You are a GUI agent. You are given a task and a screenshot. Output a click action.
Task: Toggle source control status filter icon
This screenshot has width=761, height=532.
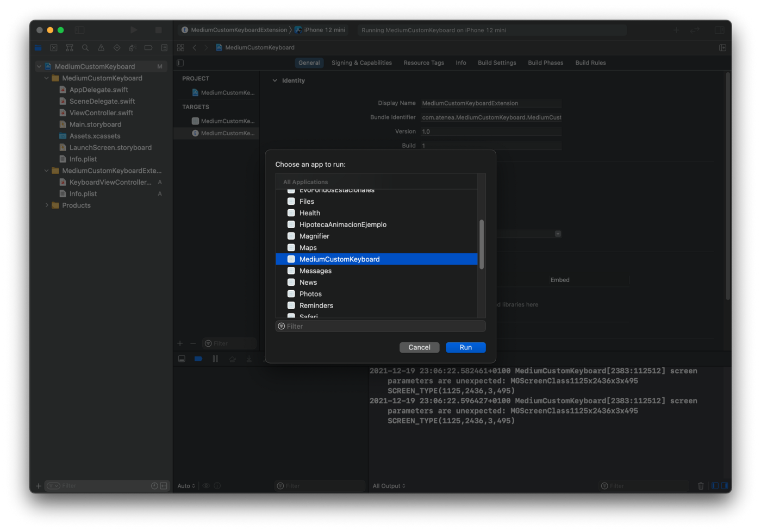pyautogui.click(x=164, y=486)
